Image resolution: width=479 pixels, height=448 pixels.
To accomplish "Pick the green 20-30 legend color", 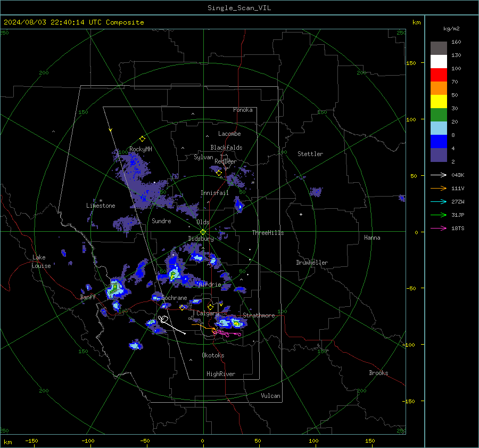I will click(x=439, y=115).
